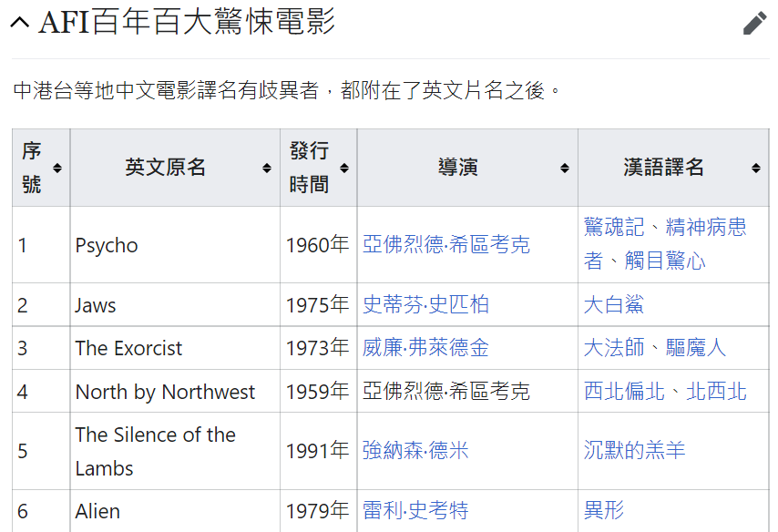Open 史蒂芬·史匹柏 director link

click(x=425, y=304)
